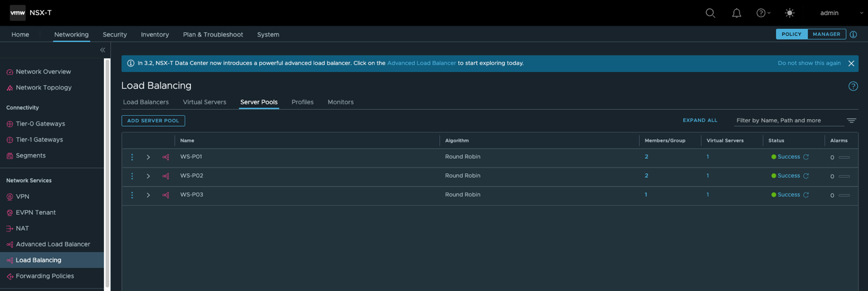Expand the WS-P02 row
The height and width of the screenshot is (291, 868).
pyautogui.click(x=148, y=176)
